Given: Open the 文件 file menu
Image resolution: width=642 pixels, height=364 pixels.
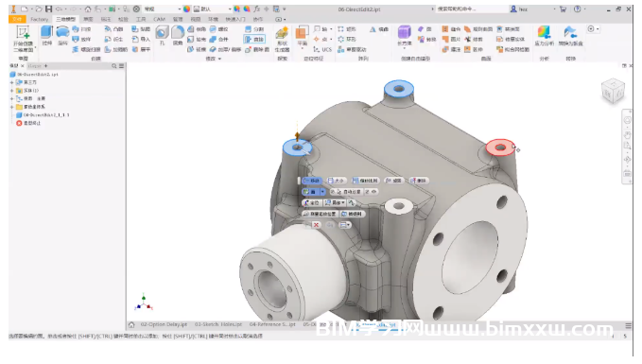Looking at the screenshot, I should tap(17, 19).
